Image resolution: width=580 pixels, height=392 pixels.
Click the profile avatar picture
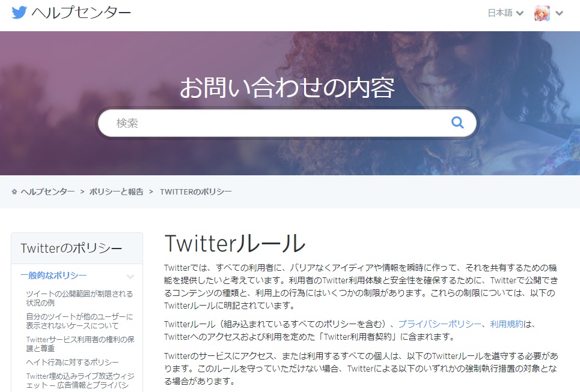tap(542, 13)
